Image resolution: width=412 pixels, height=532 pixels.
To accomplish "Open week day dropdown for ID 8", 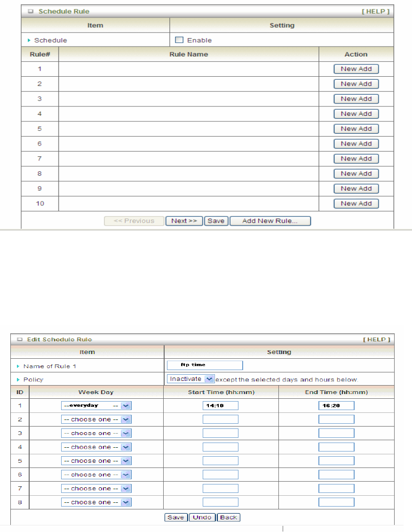I will click(96, 502).
